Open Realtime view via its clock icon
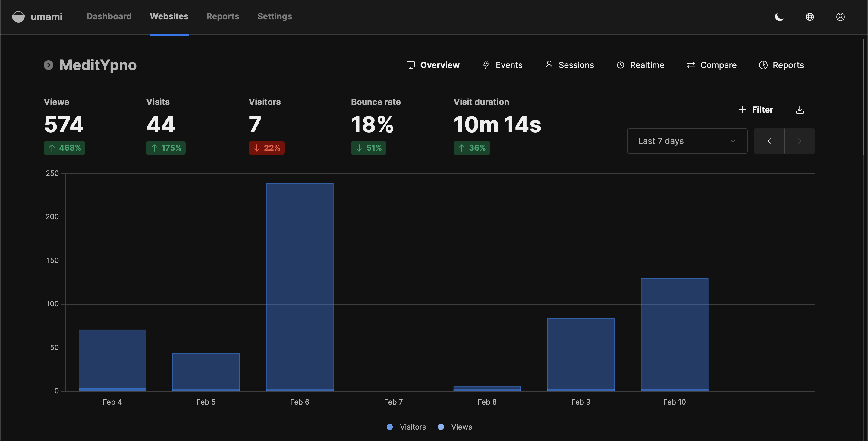This screenshot has height=441, width=868. (x=620, y=65)
